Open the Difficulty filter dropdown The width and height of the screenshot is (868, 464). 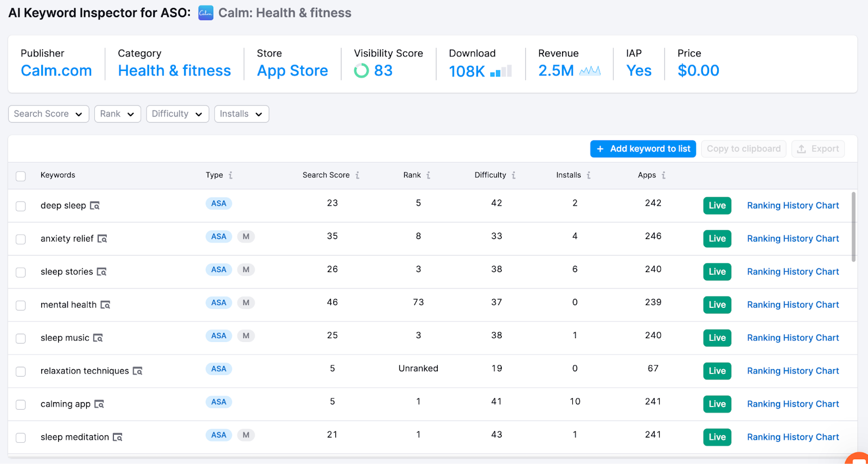[177, 114]
